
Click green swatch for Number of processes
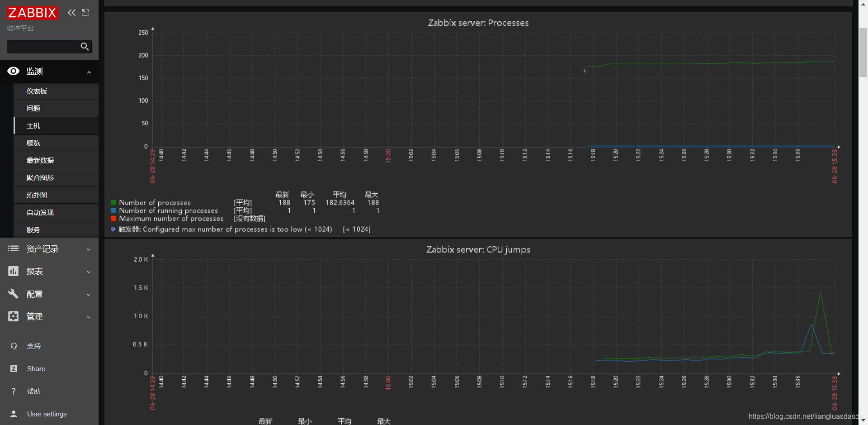click(x=113, y=203)
